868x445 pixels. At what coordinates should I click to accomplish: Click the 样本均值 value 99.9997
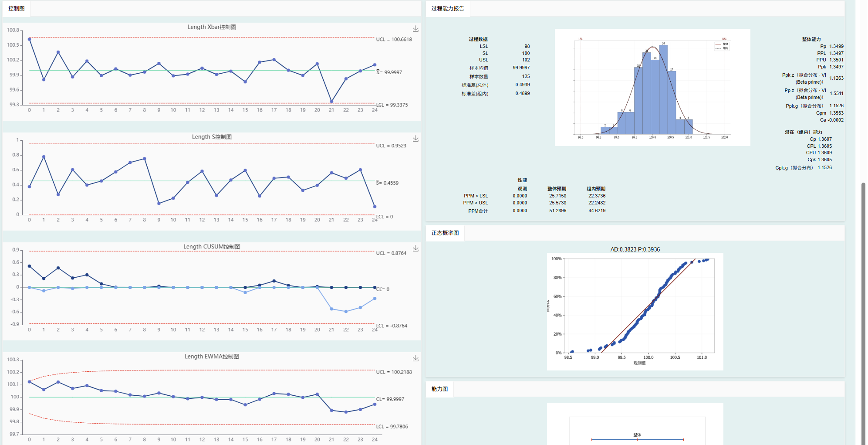pos(521,68)
